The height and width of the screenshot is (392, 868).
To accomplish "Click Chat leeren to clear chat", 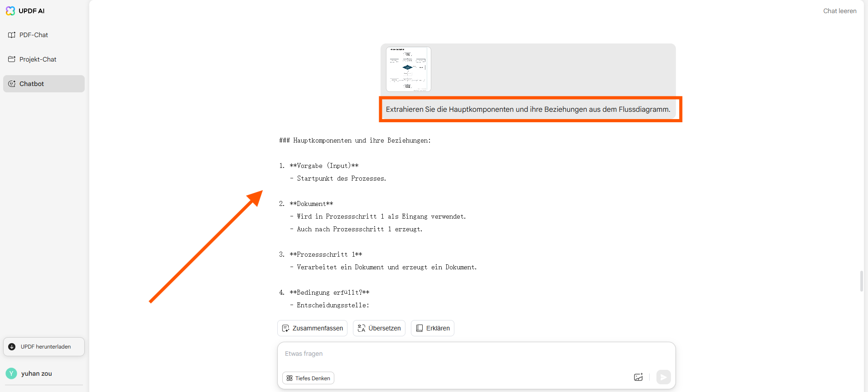I will 839,11.
